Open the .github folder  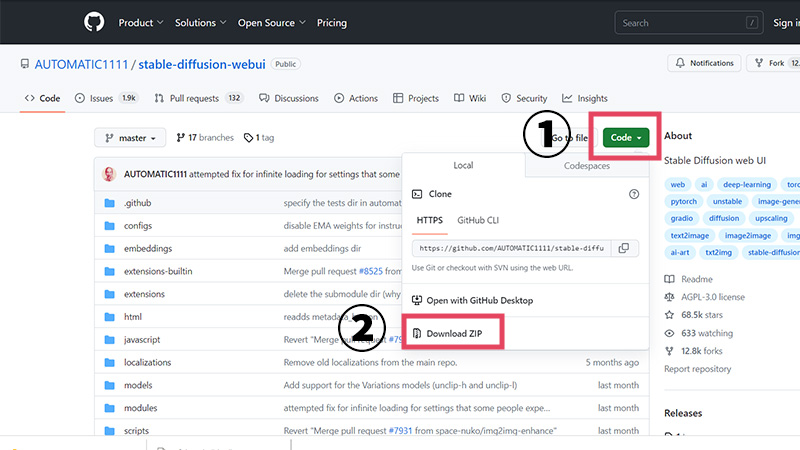pos(138,203)
